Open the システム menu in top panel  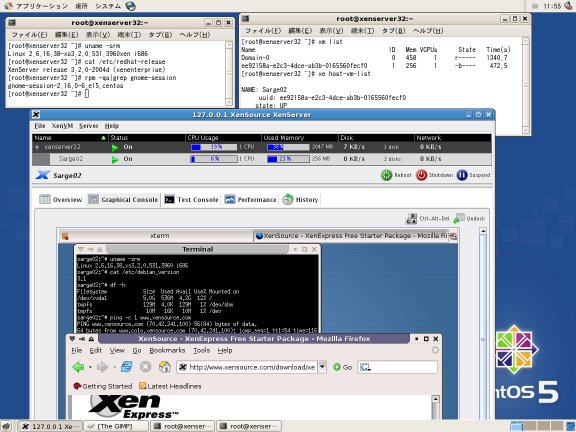(x=108, y=6)
